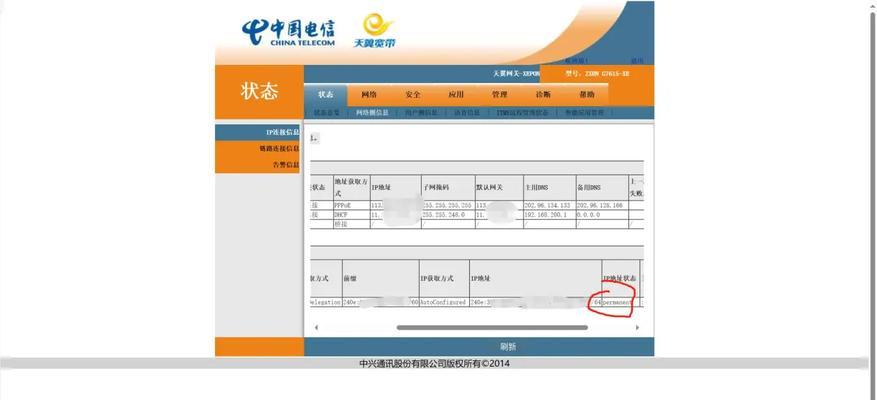Click the 退出 logout link
This screenshot has width=877, height=400.
click(637, 60)
